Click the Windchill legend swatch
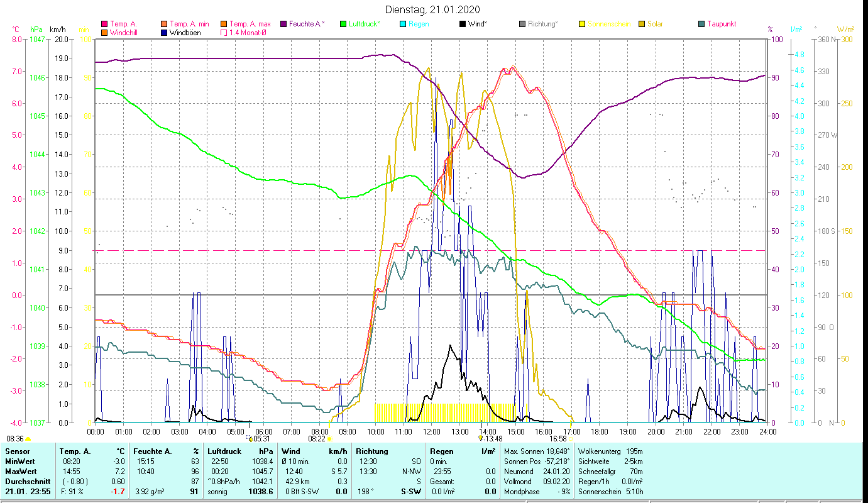Image resolution: width=868 pixels, height=503 pixels. click(104, 32)
